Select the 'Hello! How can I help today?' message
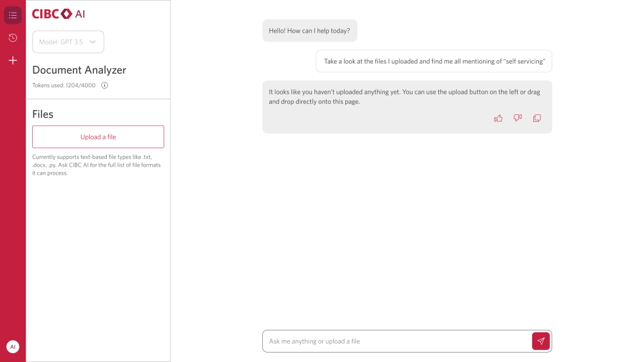 [309, 31]
